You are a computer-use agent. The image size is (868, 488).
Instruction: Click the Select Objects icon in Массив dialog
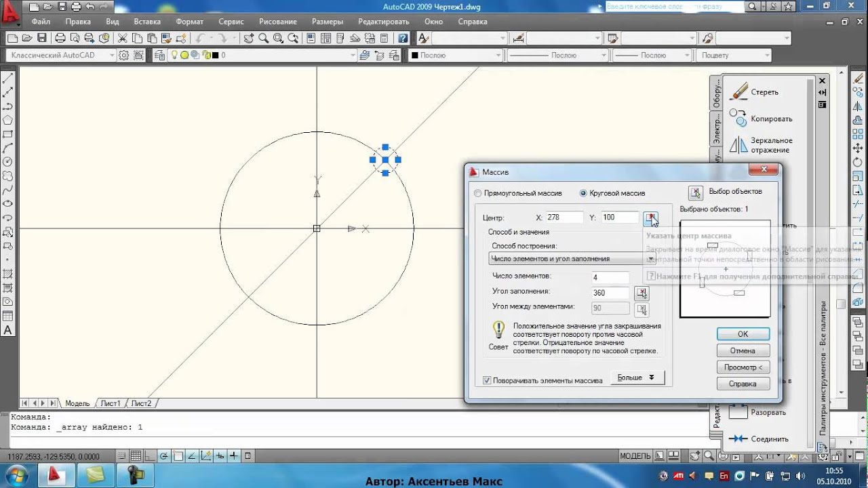[x=695, y=192]
